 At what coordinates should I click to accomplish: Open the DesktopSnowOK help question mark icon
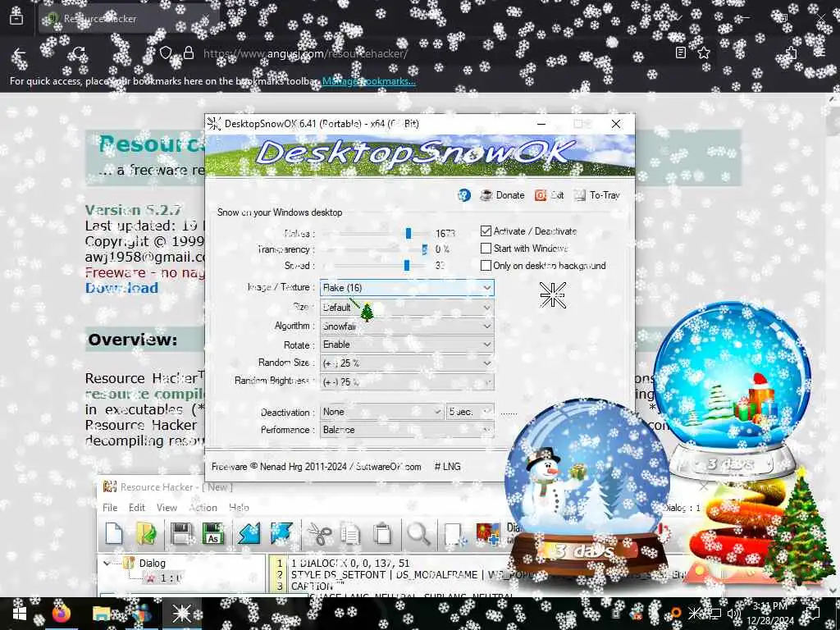click(x=464, y=195)
